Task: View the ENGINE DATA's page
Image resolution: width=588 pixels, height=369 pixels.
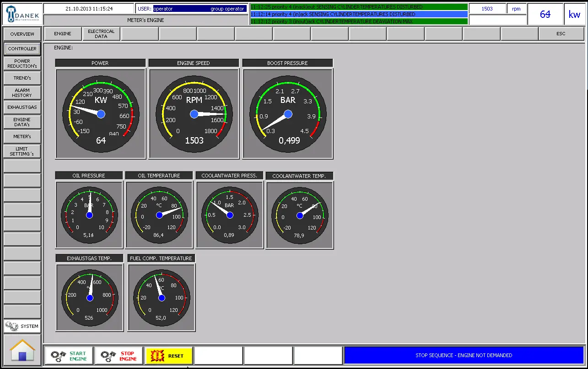Action: [22, 122]
